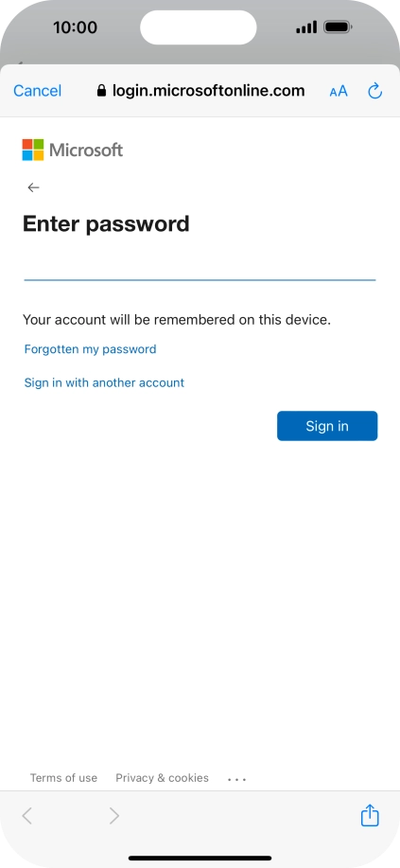Tap the cellular signal bars icon
The height and width of the screenshot is (868, 400).
click(x=306, y=27)
